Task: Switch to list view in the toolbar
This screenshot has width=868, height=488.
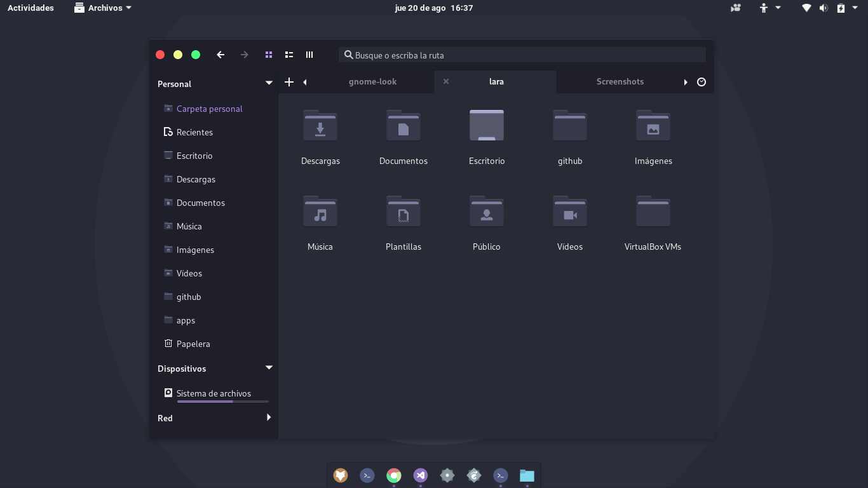Action: click(x=289, y=55)
